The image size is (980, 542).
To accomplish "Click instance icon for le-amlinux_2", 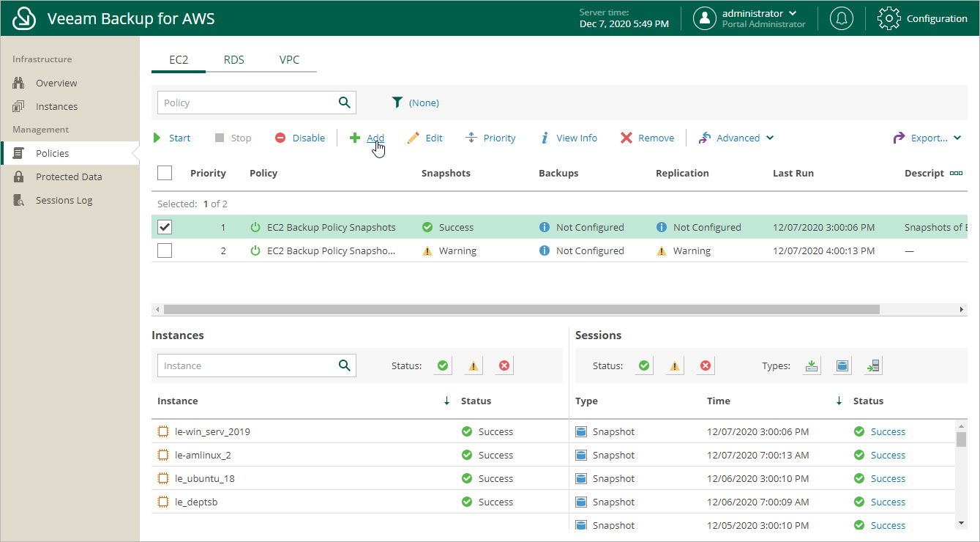I will coord(163,455).
